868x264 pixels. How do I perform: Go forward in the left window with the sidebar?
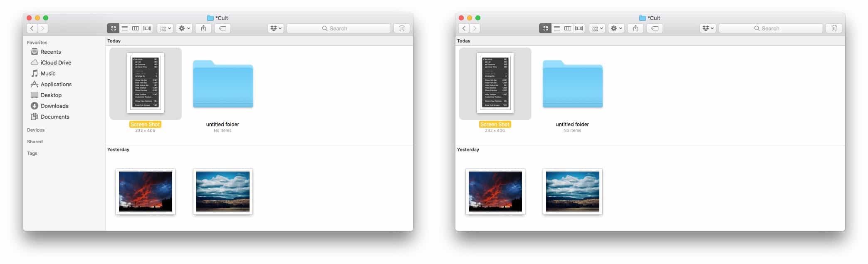(x=42, y=28)
